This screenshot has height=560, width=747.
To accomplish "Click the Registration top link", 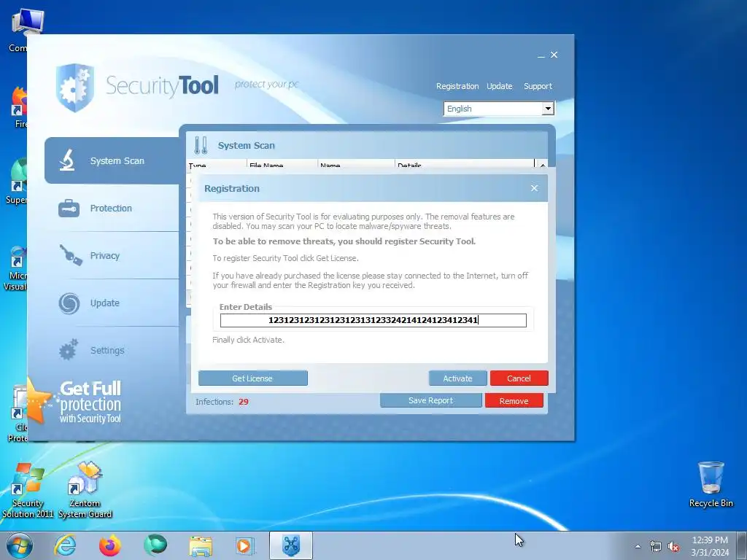I will [x=457, y=86].
